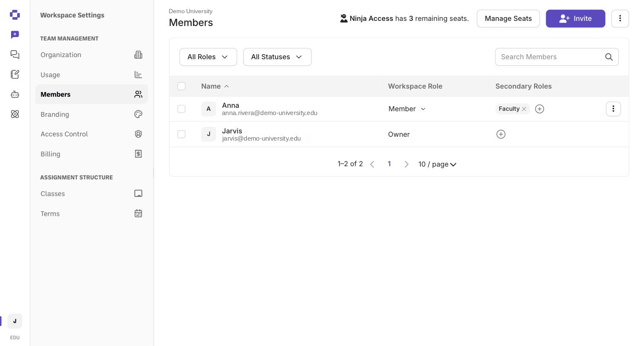The width and height of the screenshot is (644, 346).
Task: Open Classes under Assignment Structure
Action: (92, 193)
